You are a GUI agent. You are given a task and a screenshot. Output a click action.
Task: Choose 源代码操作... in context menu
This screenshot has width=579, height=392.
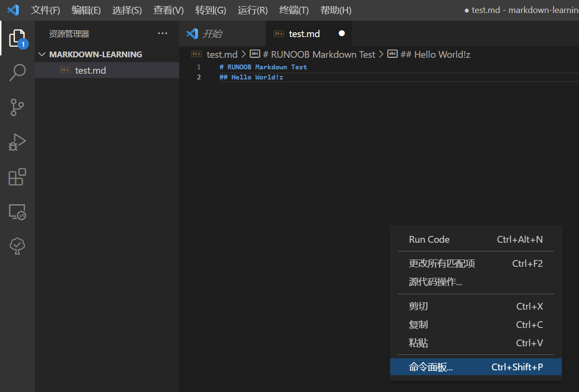(x=476, y=282)
